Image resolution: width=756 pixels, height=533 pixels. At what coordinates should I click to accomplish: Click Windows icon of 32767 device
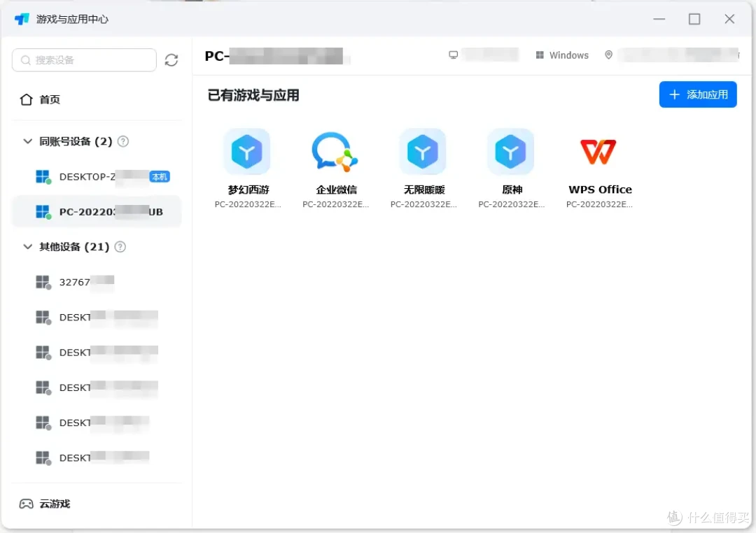click(43, 283)
